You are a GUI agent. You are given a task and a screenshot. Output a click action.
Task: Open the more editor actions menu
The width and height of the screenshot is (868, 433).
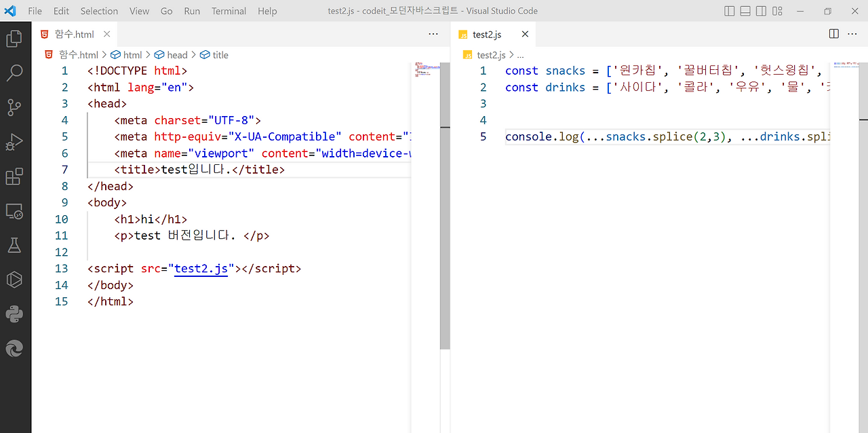tap(852, 33)
